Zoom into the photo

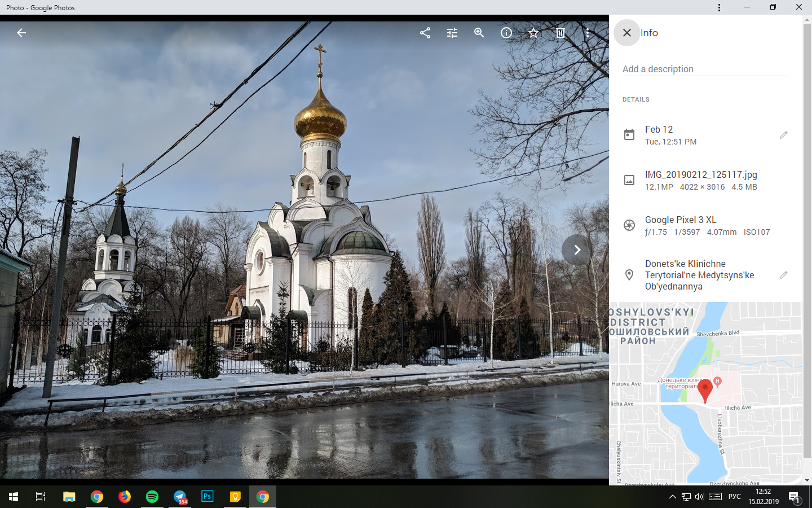point(479,33)
